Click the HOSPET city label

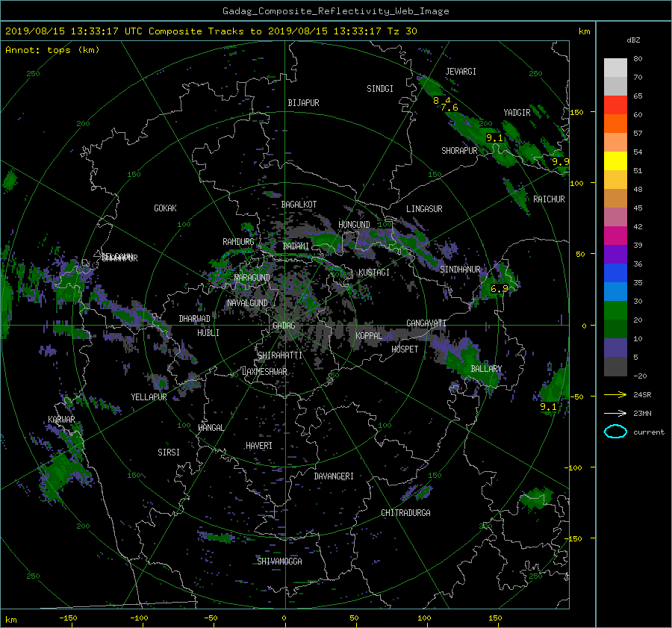[405, 349]
